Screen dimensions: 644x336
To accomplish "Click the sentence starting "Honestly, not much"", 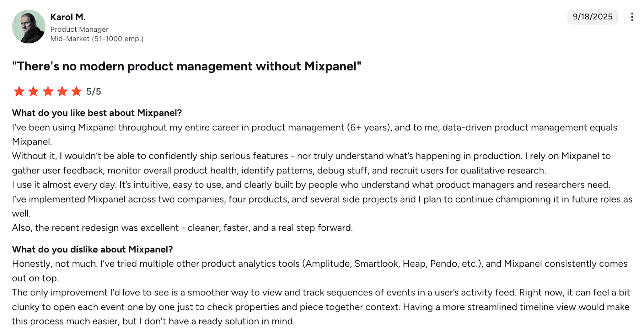I will tap(319, 264).
